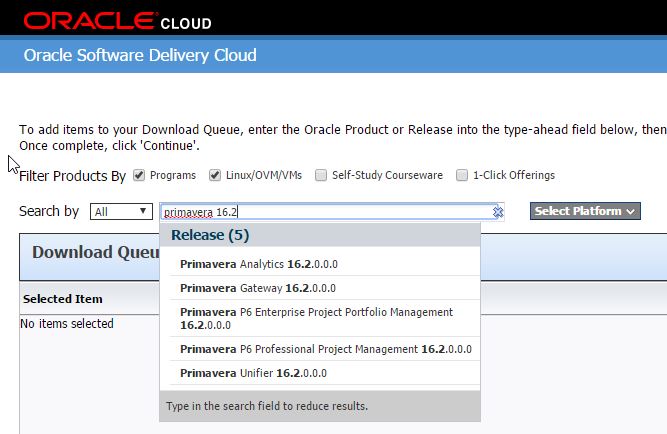This screenshot has height=434, width=667.
Task: Choose Primavera Gateway 16.2.0.0.0 result
Action: (x=258, y=288)
